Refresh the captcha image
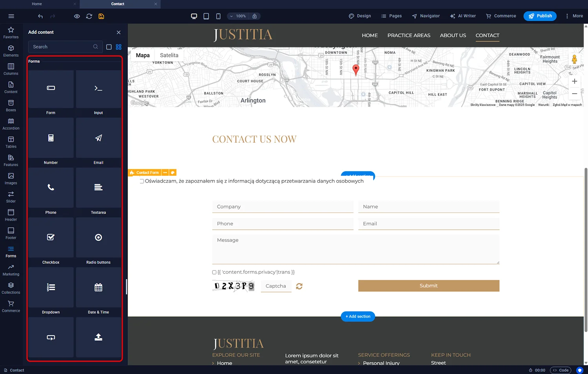 [x=299, y=286]
